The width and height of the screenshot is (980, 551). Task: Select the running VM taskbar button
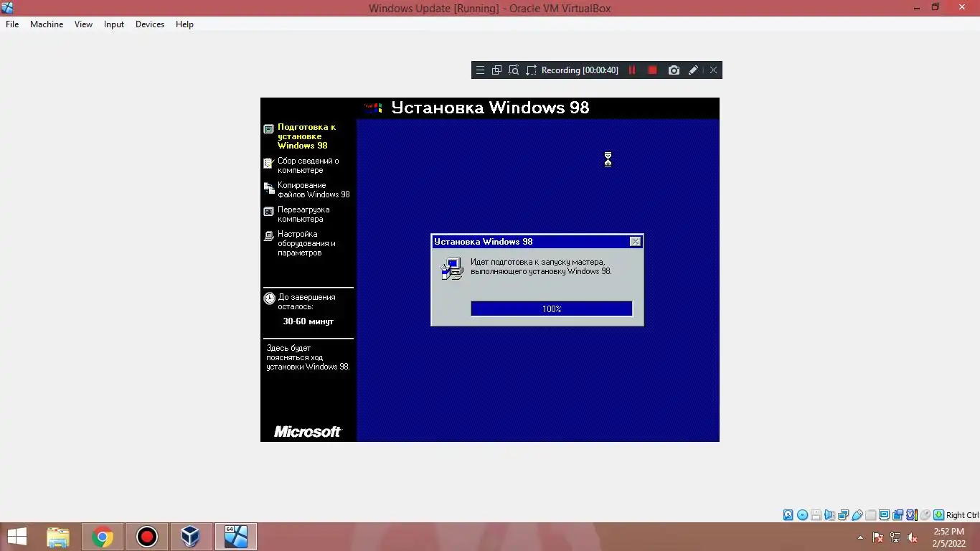click(x=236, y=537)
